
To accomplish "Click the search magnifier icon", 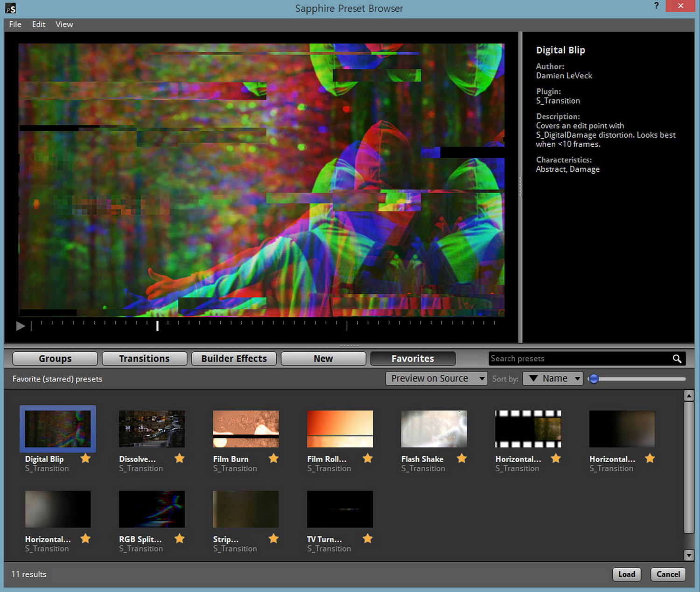I will [x=677, y=359].
